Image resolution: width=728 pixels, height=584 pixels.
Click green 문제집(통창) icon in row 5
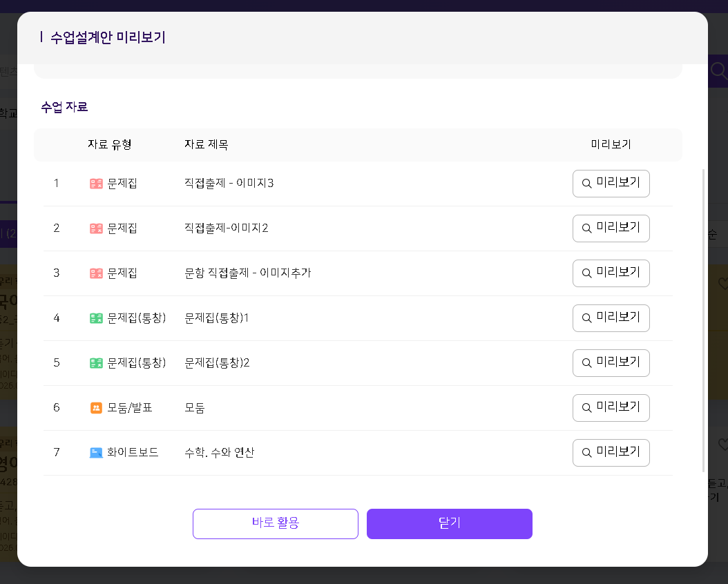[96, 363]
